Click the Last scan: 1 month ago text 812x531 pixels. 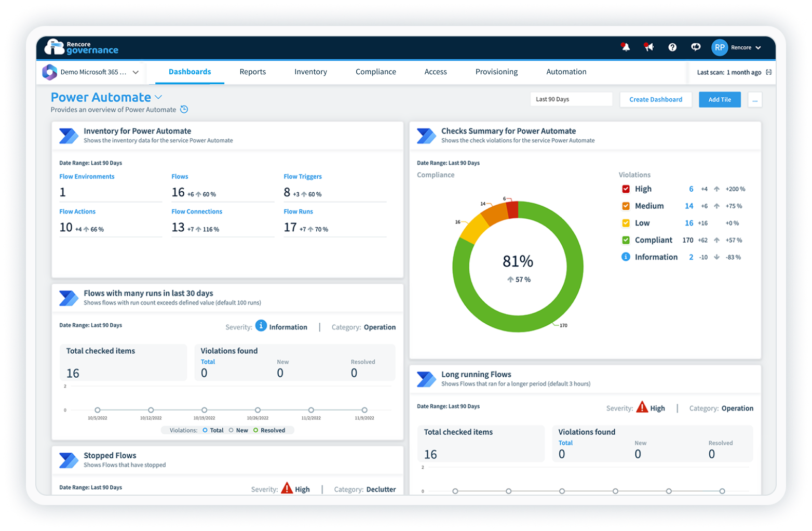pyautogui.click(x=729, y=73)
